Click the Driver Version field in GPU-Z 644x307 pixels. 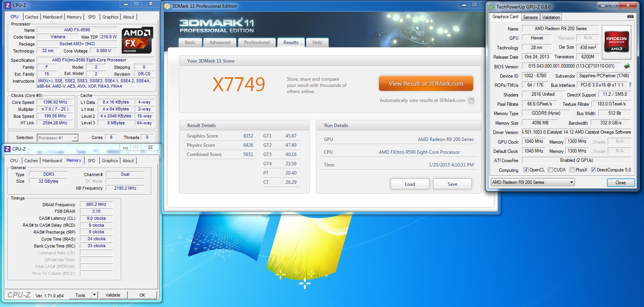(x=576, y=132)
